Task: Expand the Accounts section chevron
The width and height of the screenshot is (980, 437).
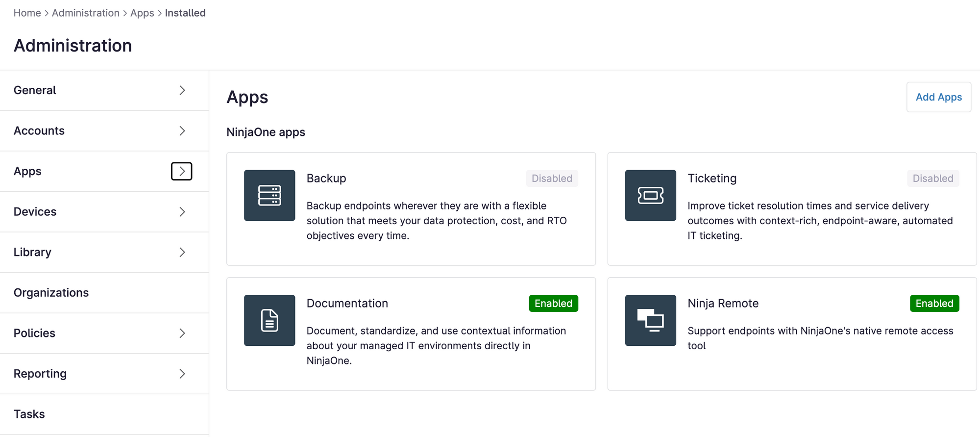Action: (182, 131)
